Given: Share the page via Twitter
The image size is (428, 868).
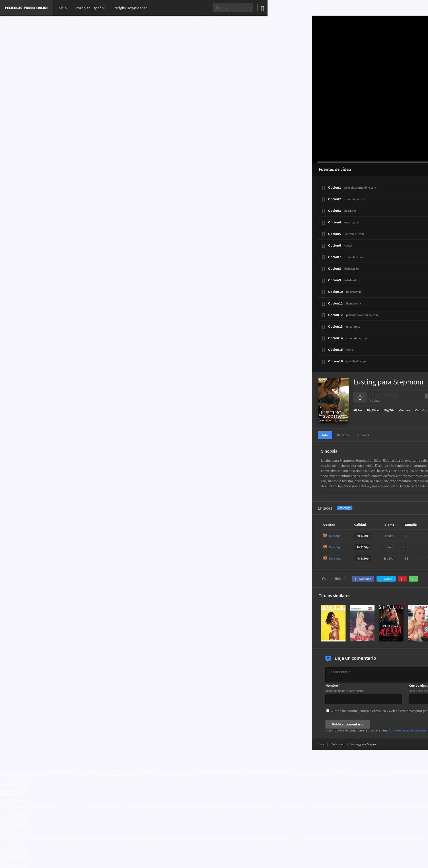Looking at the screenshot, I should pyautogui.click(x=386, y=579).
